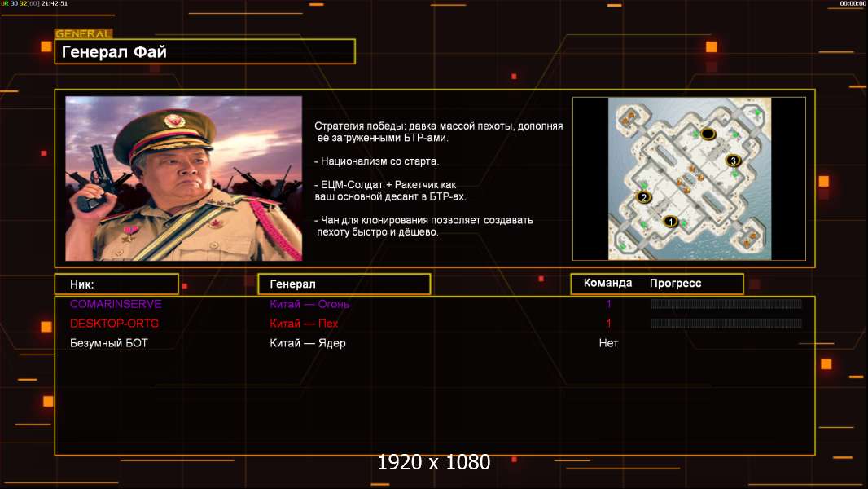Click DESKTOP-ORTG loading progress bar
Image resolution: width=868 pixels, height=489 pixels.
(726, 324)
